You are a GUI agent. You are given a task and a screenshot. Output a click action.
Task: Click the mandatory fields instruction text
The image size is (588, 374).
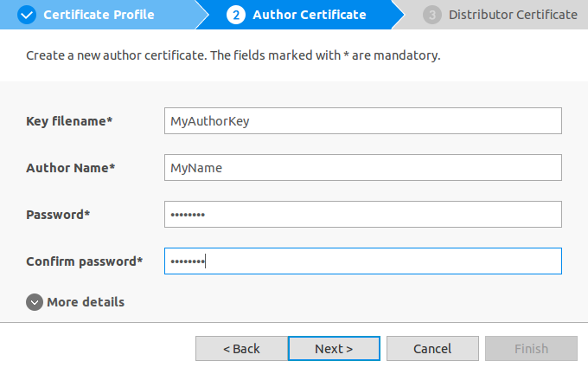tap(233, 56)
